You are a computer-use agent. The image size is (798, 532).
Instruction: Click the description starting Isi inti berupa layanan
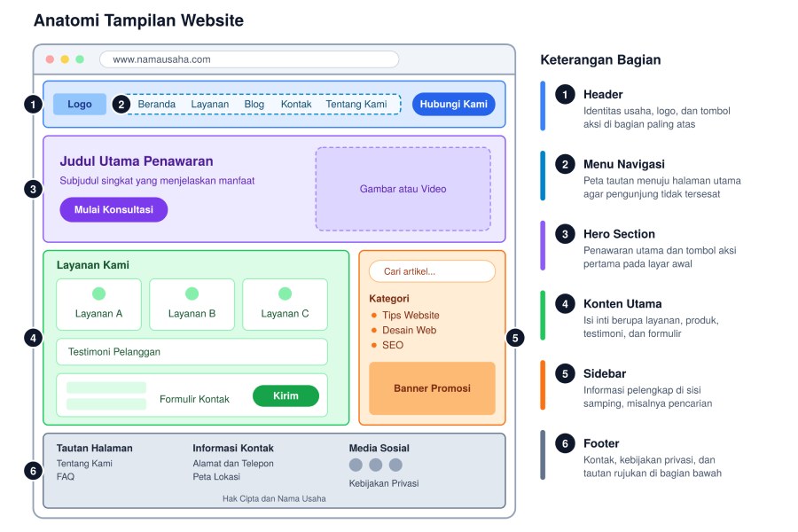point(651,326)
